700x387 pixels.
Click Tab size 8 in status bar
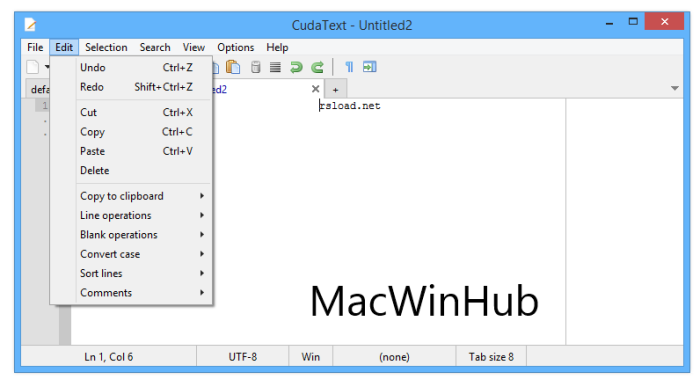point(491,357)
